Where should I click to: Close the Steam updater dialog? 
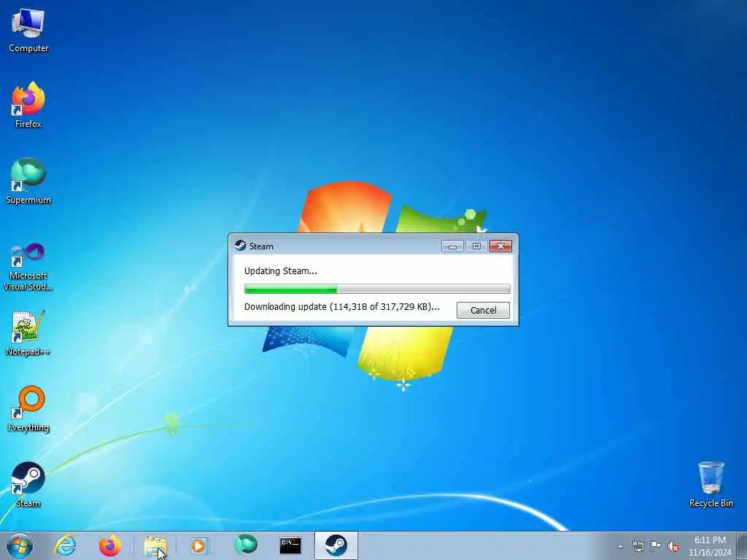500,246
